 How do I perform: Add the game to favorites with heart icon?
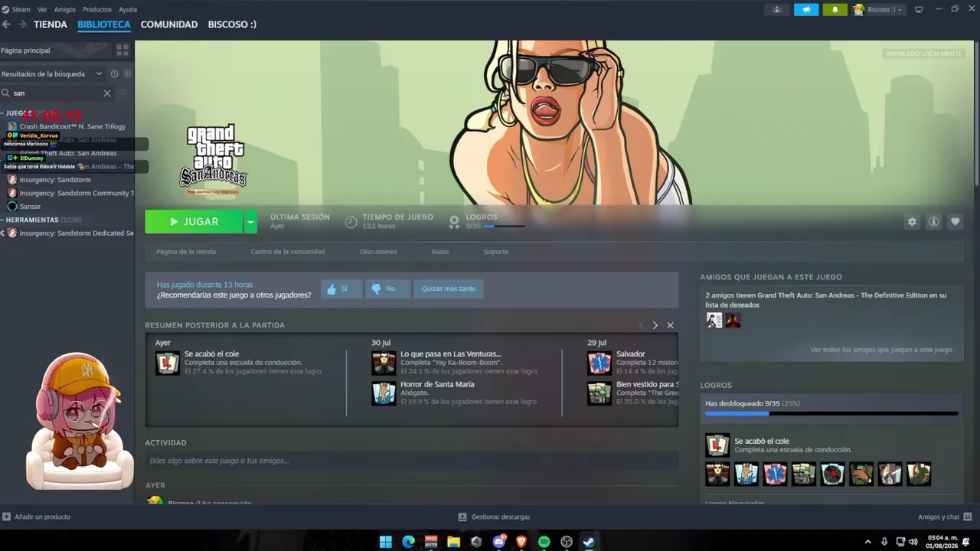click(955, 222)
